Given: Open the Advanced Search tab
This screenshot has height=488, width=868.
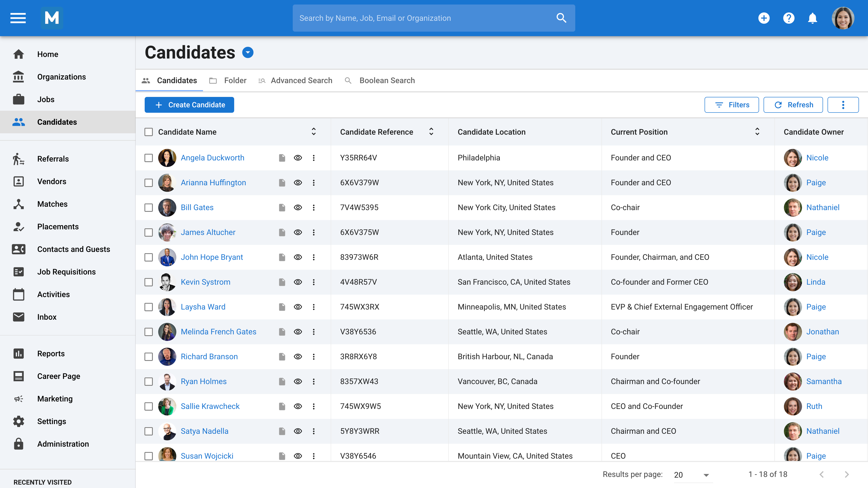Looking at the screenshot, I should pos(301,80).
